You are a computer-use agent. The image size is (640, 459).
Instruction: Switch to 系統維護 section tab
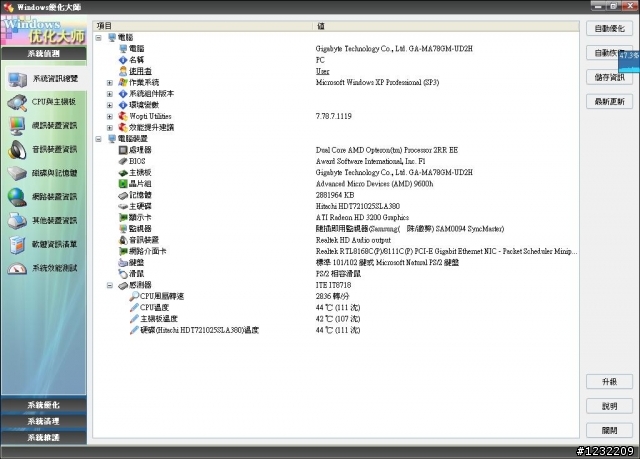pyautogui.click(x=44, y=437)
